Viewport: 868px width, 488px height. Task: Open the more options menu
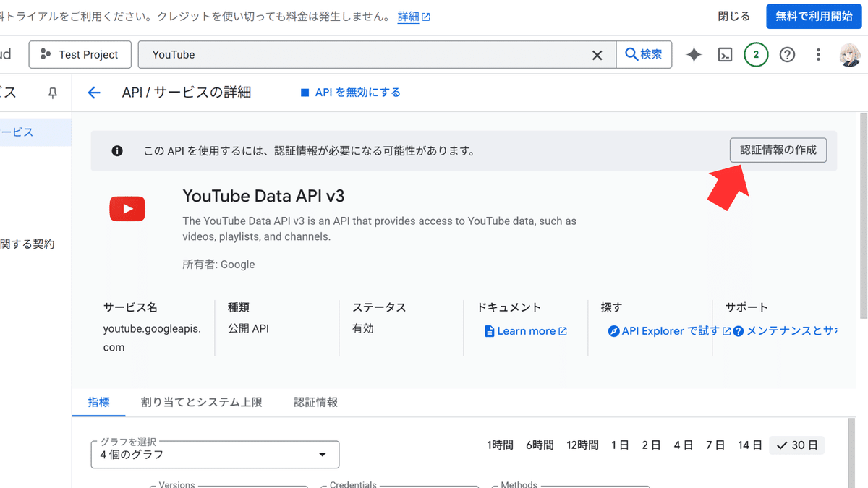click(818, 54)
